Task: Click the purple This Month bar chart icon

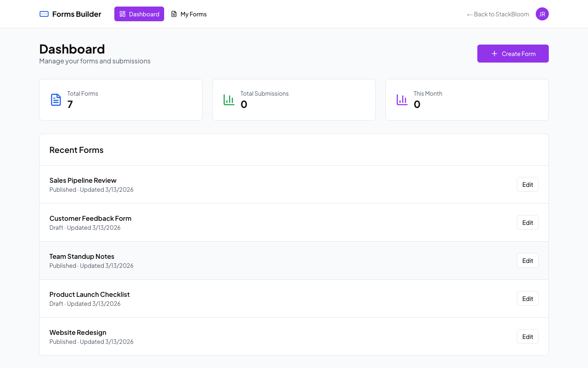Action: point(402,99)
